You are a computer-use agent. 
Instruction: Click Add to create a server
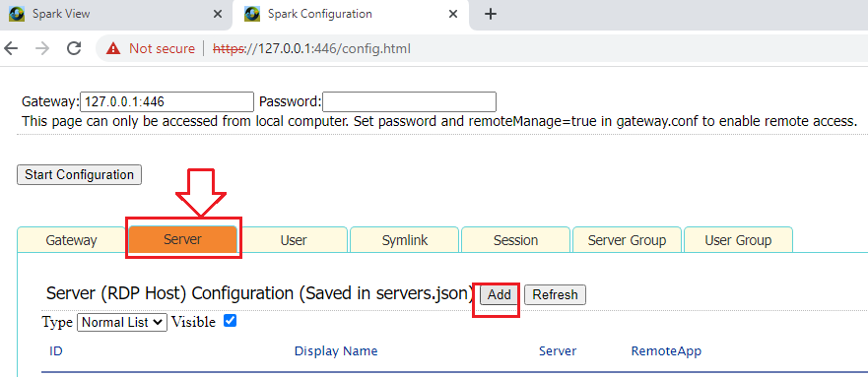click(x=500, y=294)
